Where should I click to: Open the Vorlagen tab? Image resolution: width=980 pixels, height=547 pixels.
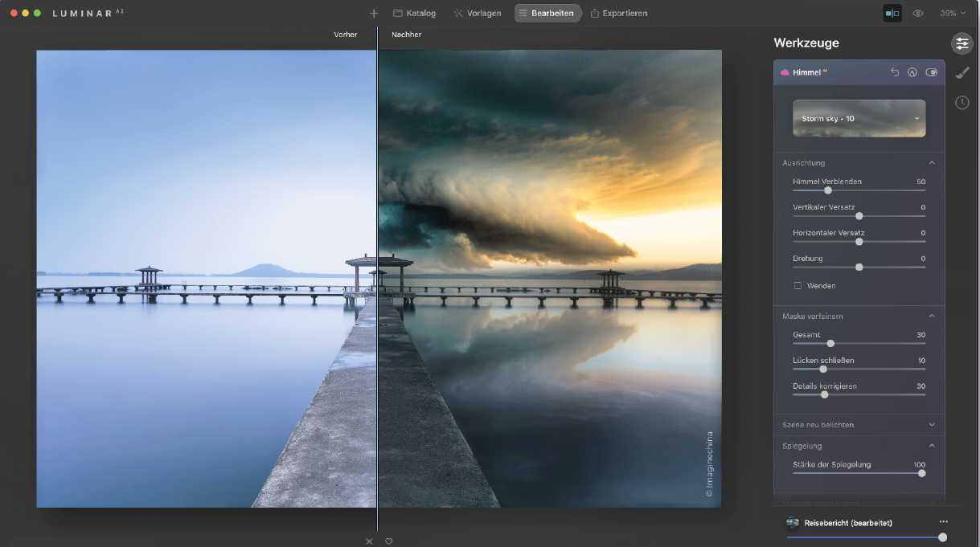click(x=477, y=14)
